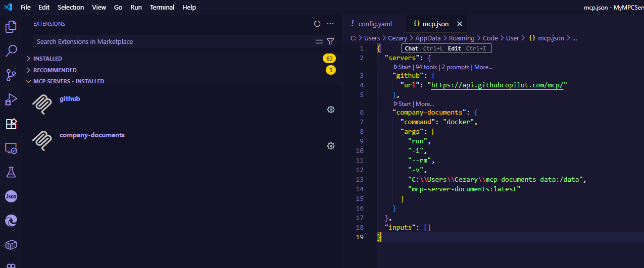Open manage gear for github server

[331, 110]
